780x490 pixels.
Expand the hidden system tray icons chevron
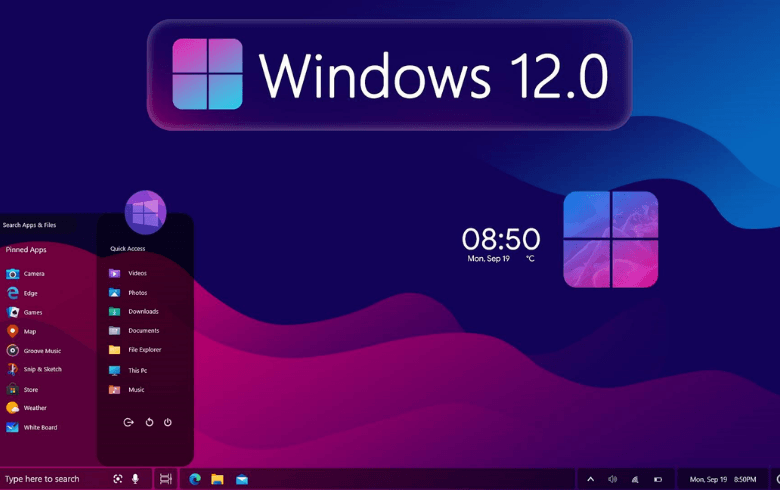pos(590,480)
